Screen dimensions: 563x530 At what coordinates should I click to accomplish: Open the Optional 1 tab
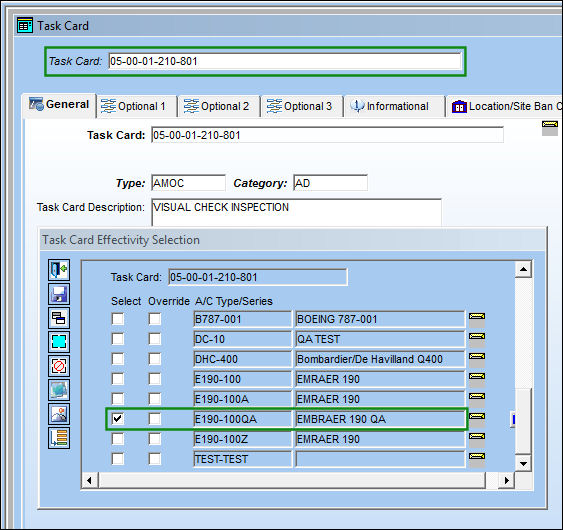tap(137, 106)
